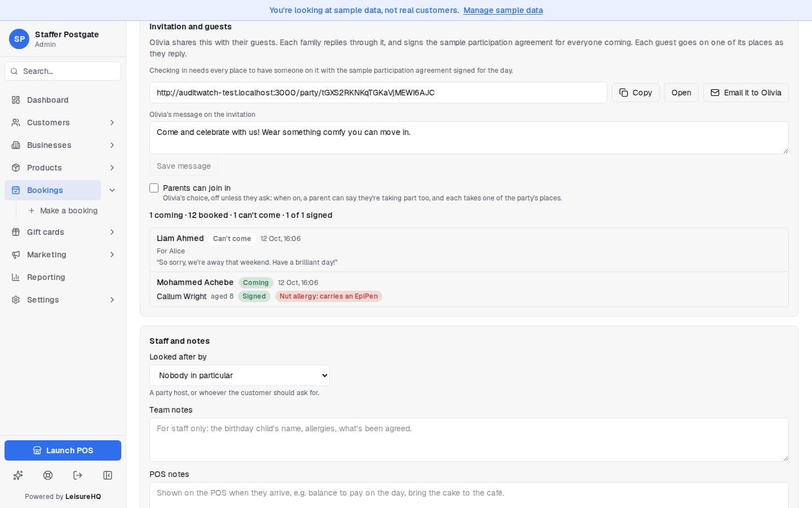Click the Businesses building icon
The image size is (812, 508).
(16, 145)
